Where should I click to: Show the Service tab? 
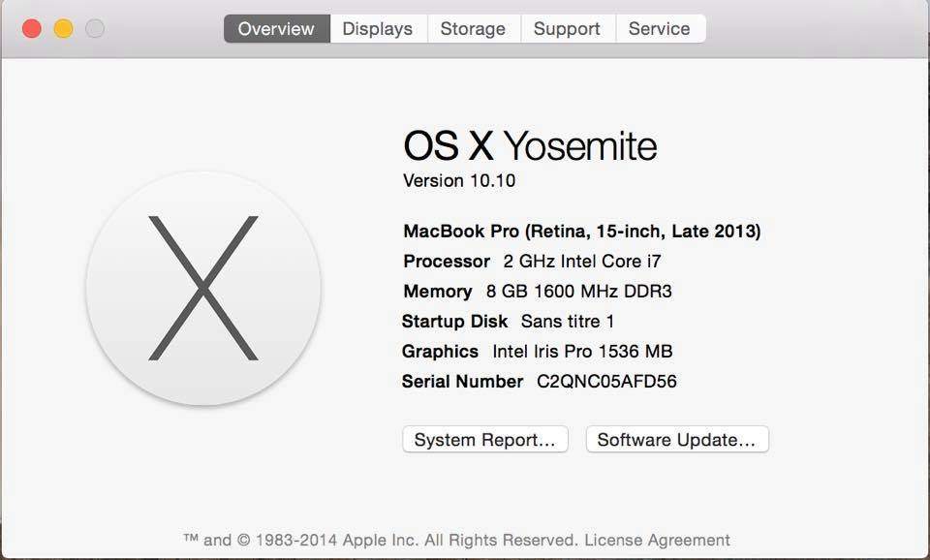click(x=660, y=28)
